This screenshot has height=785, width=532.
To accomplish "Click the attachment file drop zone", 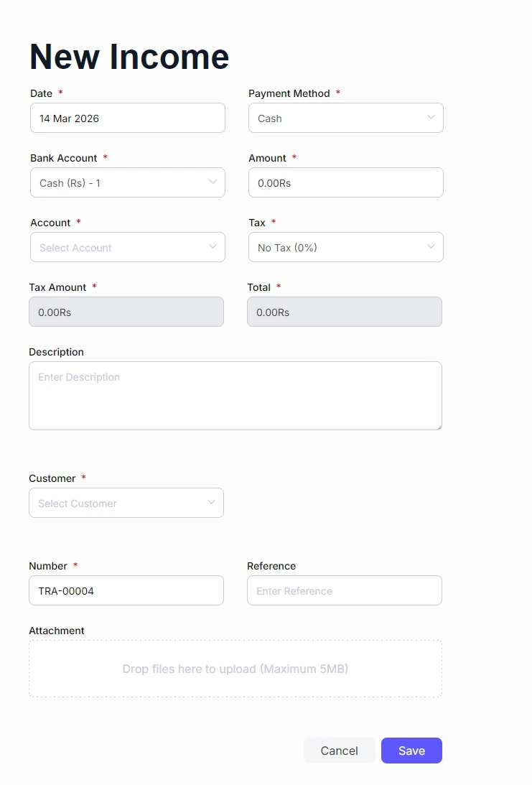I will [235, 669].
